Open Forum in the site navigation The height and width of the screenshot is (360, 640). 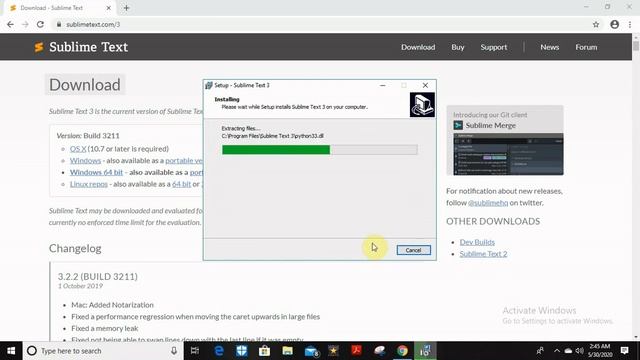[x=586, y=47]
